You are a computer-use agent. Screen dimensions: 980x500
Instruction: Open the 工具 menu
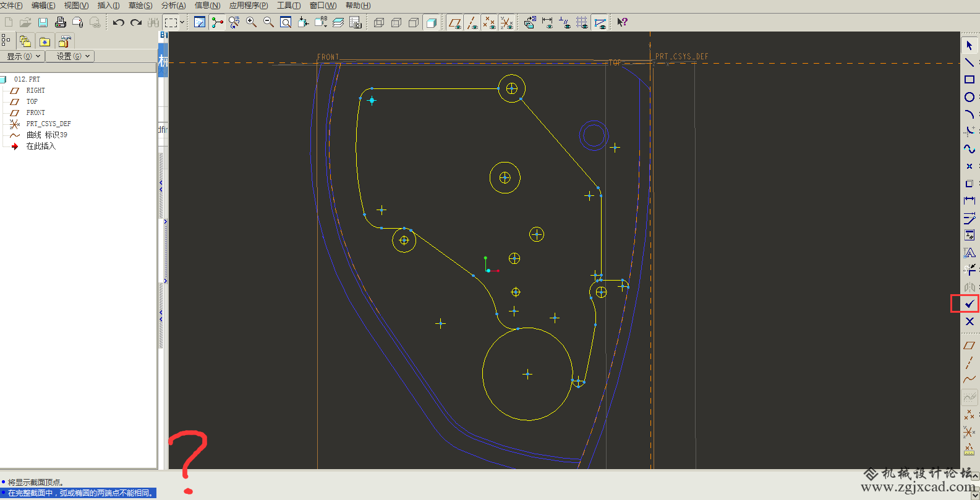tap(289, 6)
